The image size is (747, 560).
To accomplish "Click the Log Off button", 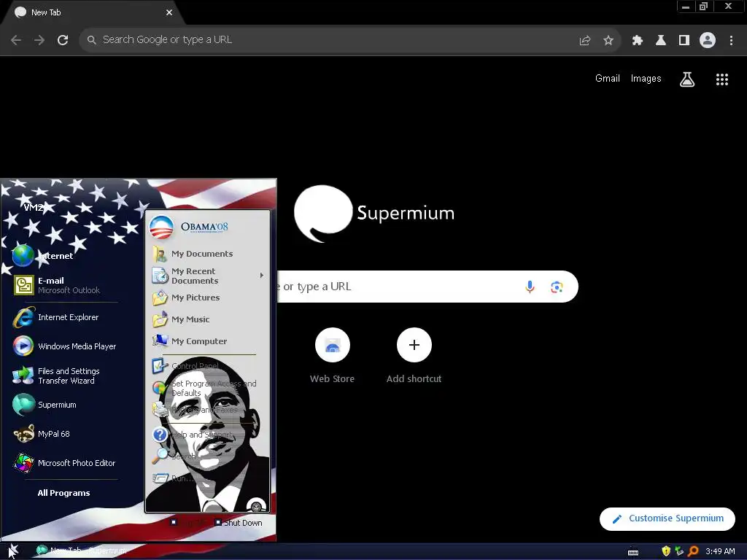I will (188, 523).
